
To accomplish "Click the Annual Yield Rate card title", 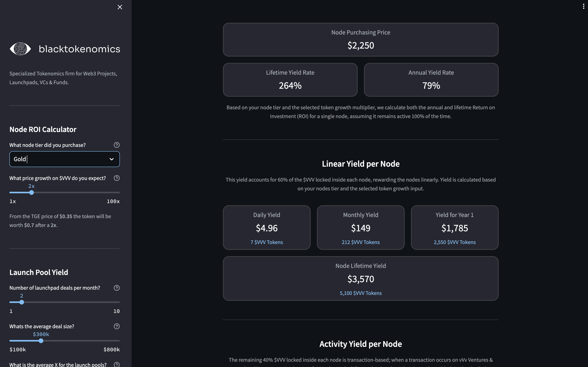I will coord(431,72).
